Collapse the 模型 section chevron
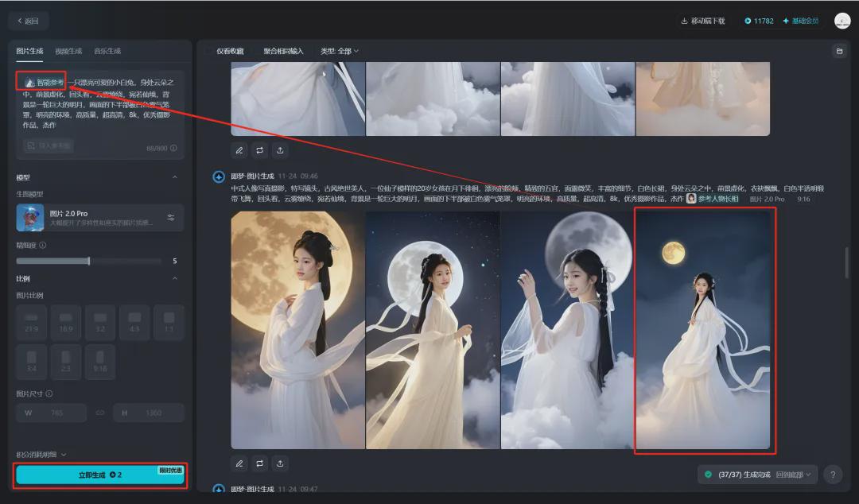859x504 pixels. (175, 177)
